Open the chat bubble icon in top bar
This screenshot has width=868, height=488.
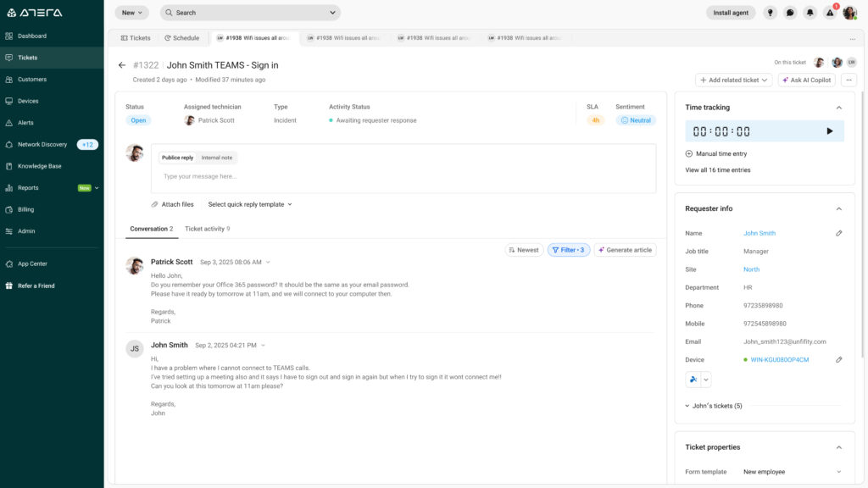click(x=790, y=13)
